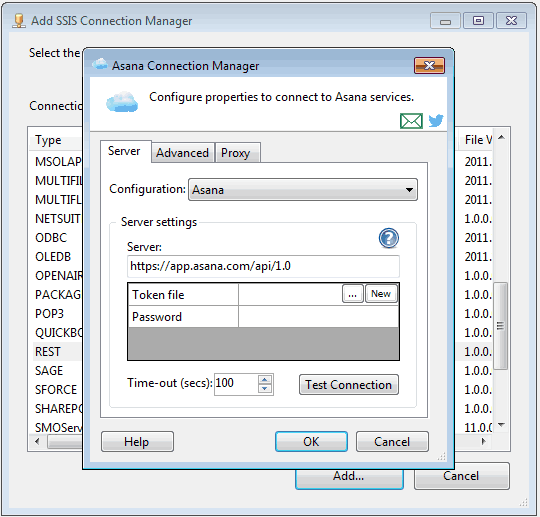Click the Help button
The image size is (540, 517).
click(137, 442)
